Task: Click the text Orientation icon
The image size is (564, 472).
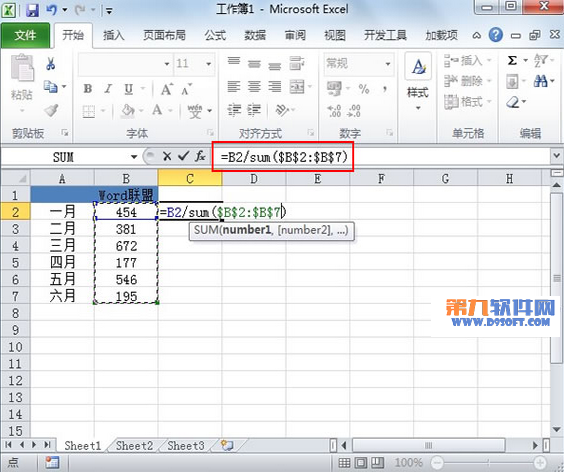Action: (282, 110)
